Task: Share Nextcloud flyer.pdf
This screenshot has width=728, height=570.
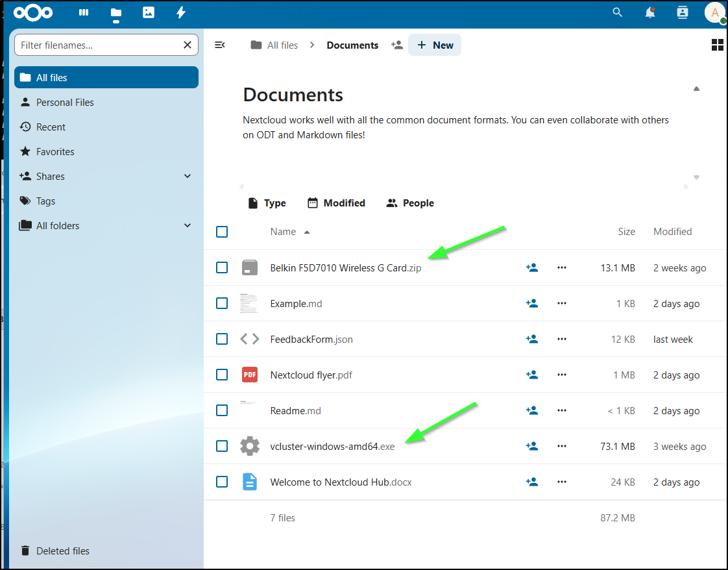Action: 532,375
